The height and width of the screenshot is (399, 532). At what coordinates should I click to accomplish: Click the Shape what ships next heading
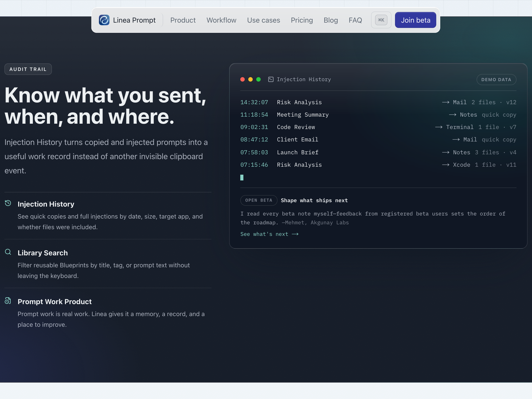point(314,200)
